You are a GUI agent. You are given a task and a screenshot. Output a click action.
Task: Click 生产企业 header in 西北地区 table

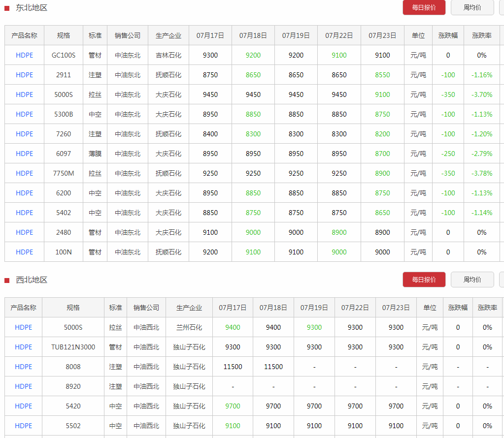coord(189,308)
